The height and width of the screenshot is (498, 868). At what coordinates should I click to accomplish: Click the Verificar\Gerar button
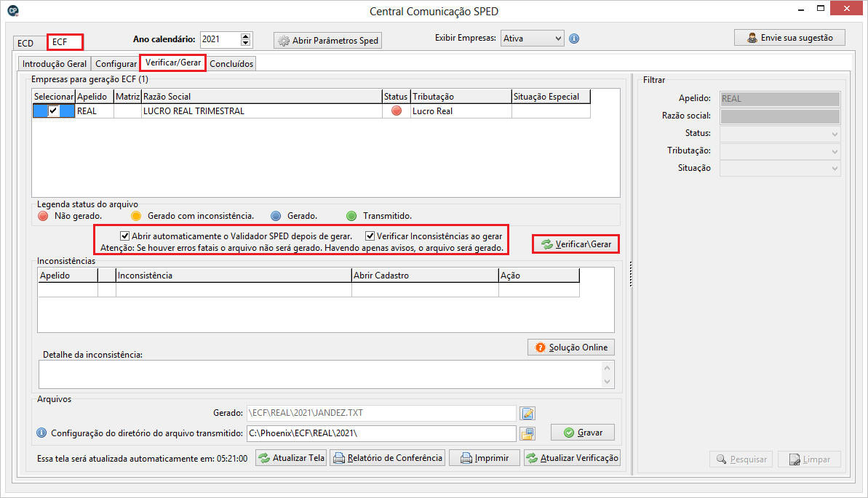point(576,244)
